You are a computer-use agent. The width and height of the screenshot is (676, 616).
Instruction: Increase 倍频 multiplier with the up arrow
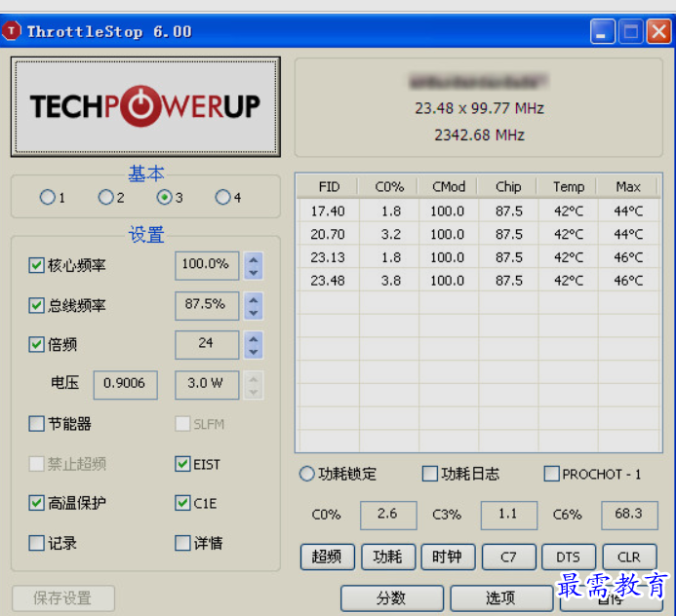pyautogui.click(x=254, y=339)
